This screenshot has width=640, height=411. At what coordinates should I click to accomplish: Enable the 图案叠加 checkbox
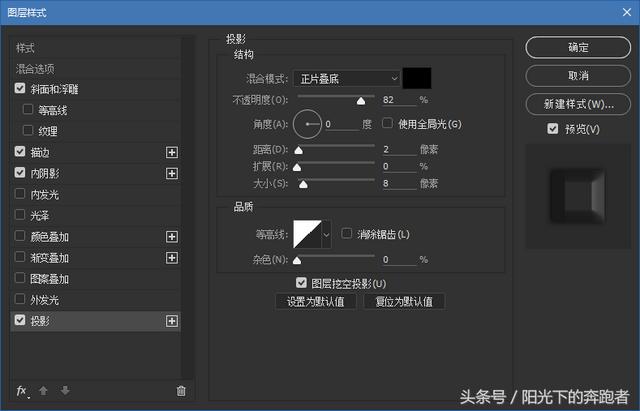click(20, 278)
